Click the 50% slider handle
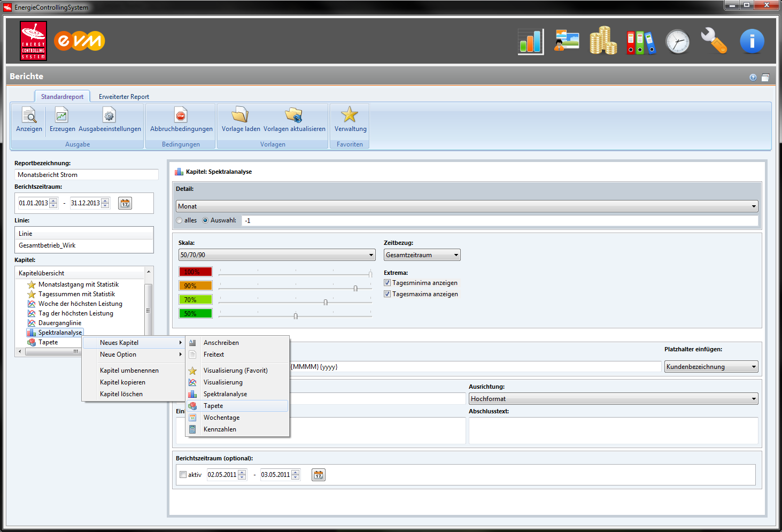The image size is (782, 532). click(296, 316)
